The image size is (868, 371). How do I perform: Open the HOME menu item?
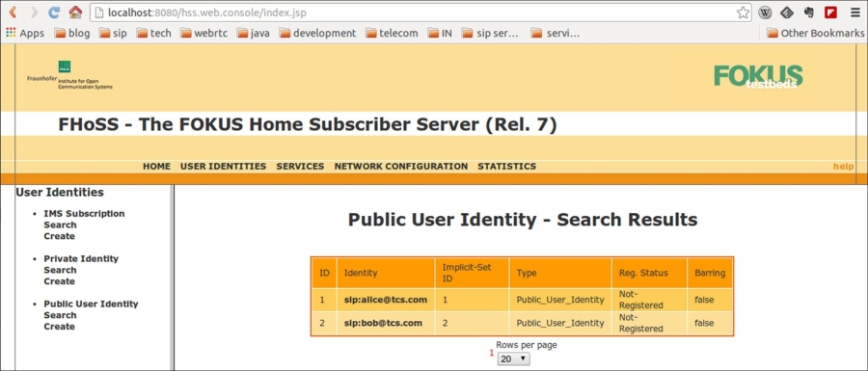(x=156, y=166)
